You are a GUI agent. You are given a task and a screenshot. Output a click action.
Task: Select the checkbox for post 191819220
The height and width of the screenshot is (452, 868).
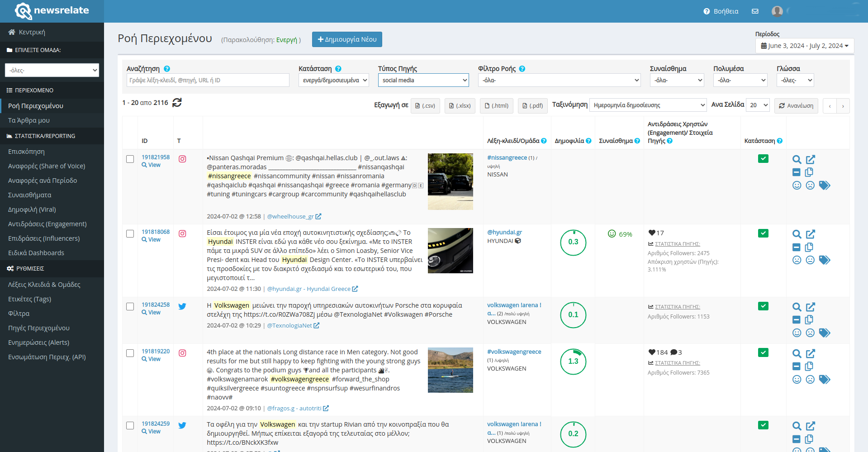[130, 353]
